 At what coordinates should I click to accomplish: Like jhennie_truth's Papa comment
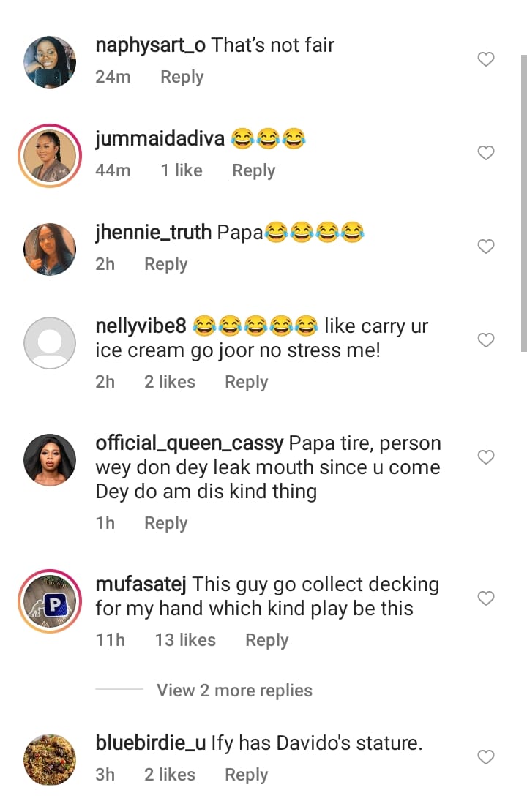pyautogui.click(x=486, y=247)
